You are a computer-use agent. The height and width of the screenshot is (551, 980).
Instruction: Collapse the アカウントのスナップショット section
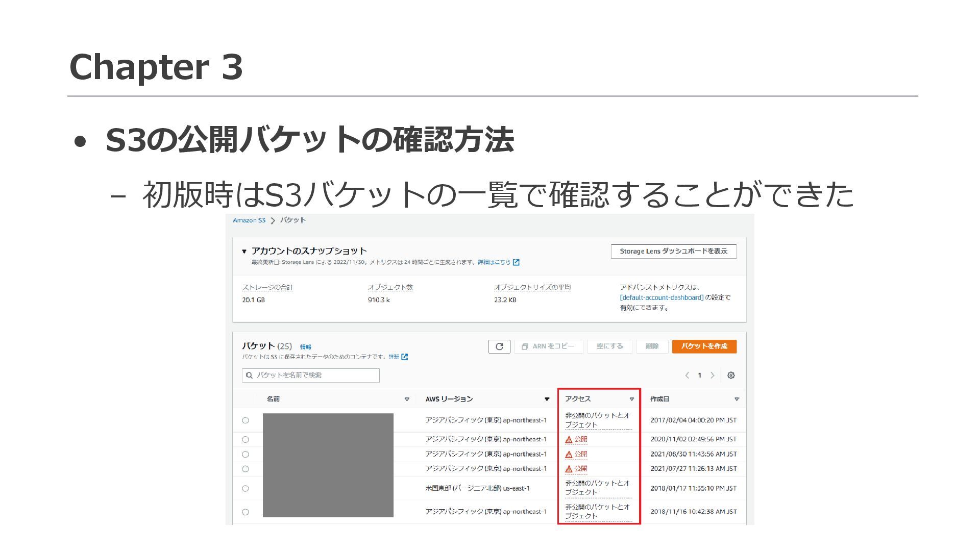244,252
